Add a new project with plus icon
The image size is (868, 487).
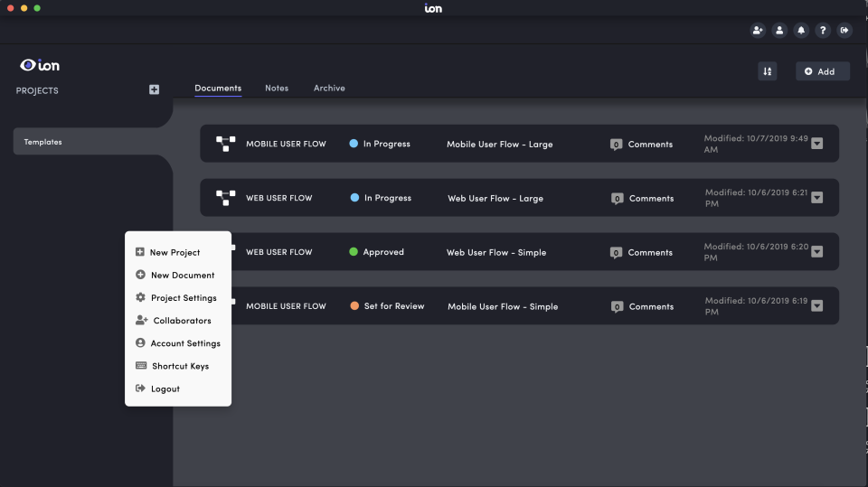click(154, 89)
